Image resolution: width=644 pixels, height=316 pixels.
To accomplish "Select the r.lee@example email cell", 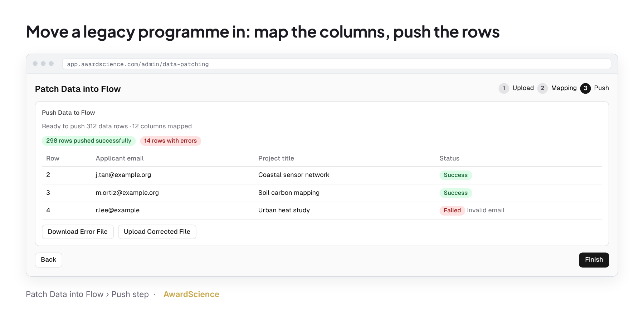I will [118, 210].
